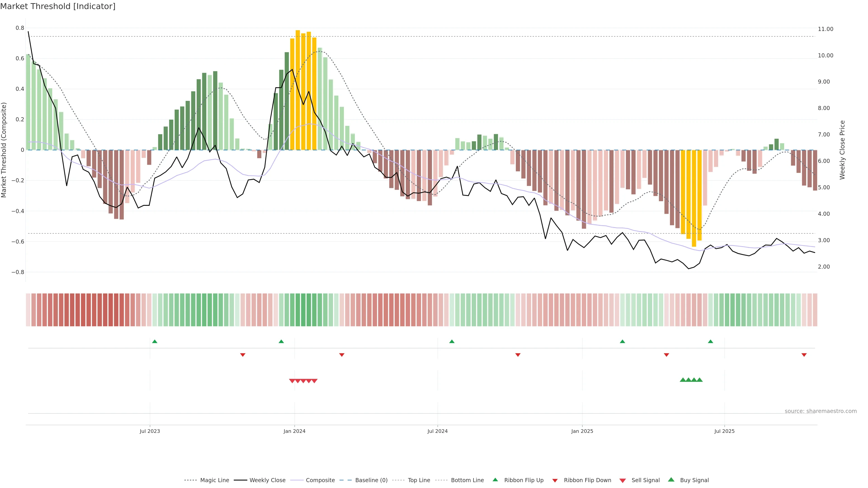
Task: Click the Ribbon Flip Up legend triangle icon
Action: (x=495, y=480)
